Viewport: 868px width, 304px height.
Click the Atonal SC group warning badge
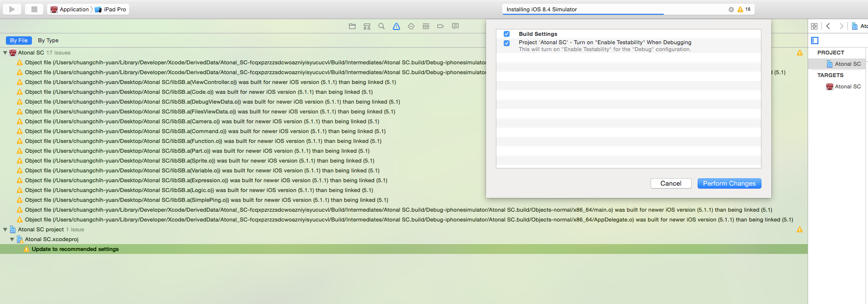pos(800,53)
